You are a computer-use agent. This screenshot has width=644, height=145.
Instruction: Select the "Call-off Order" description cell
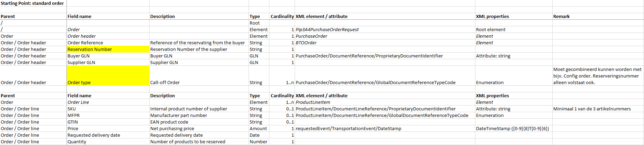click(x=165, y=83)
